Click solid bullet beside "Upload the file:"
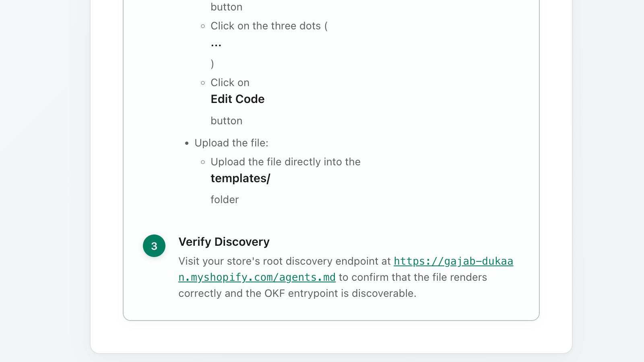This screenshot has height=362, width=644. 187,143
